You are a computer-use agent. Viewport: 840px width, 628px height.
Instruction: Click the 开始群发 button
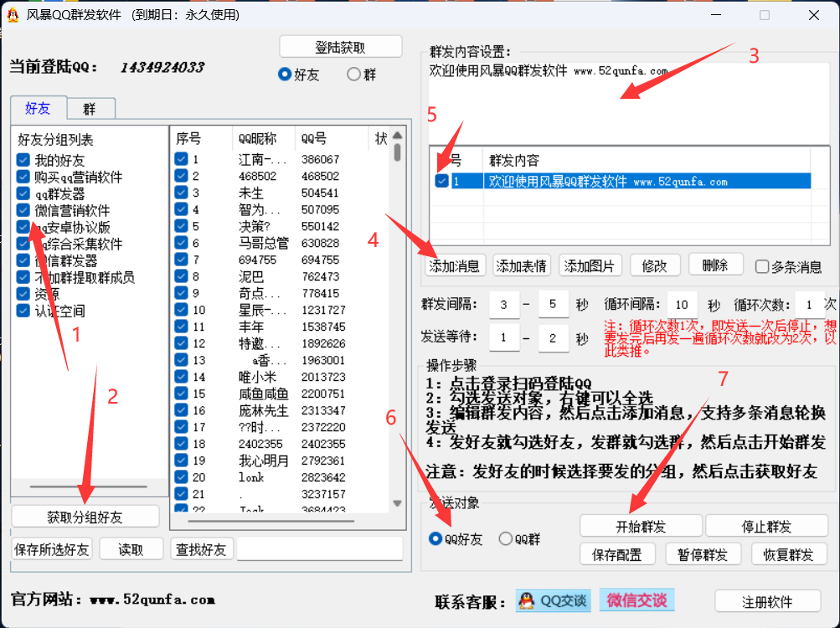(x=641, y=526)
